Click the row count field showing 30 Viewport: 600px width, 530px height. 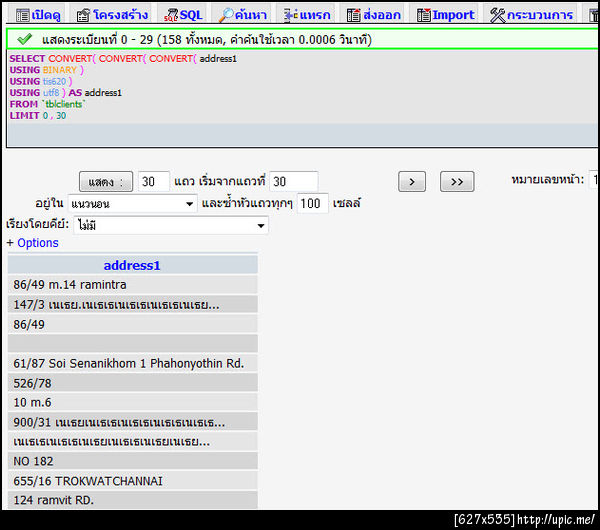(153, 181)
